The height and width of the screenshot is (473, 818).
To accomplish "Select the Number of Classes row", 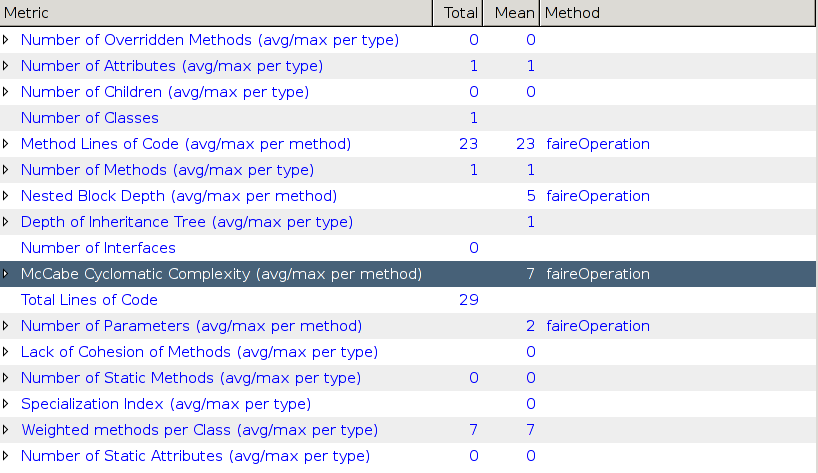I will pos(89,118).
